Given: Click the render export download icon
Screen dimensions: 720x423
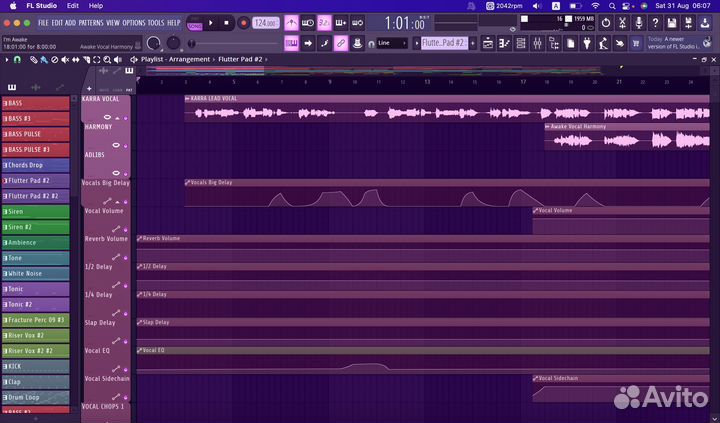Looking at the screenshot, I should point(705,23).
